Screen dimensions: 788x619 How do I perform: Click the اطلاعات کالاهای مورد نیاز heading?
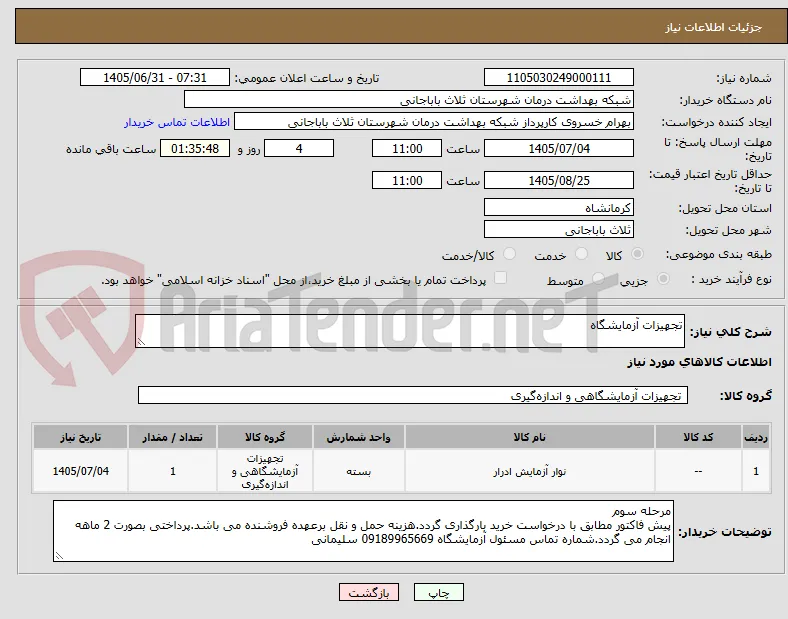(x=699, y=362)
